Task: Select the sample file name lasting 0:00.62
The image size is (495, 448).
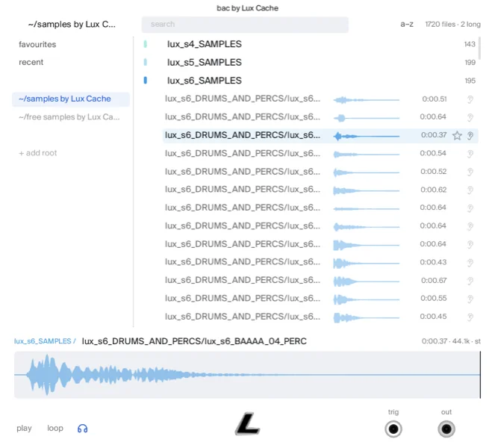Action: 243,190
